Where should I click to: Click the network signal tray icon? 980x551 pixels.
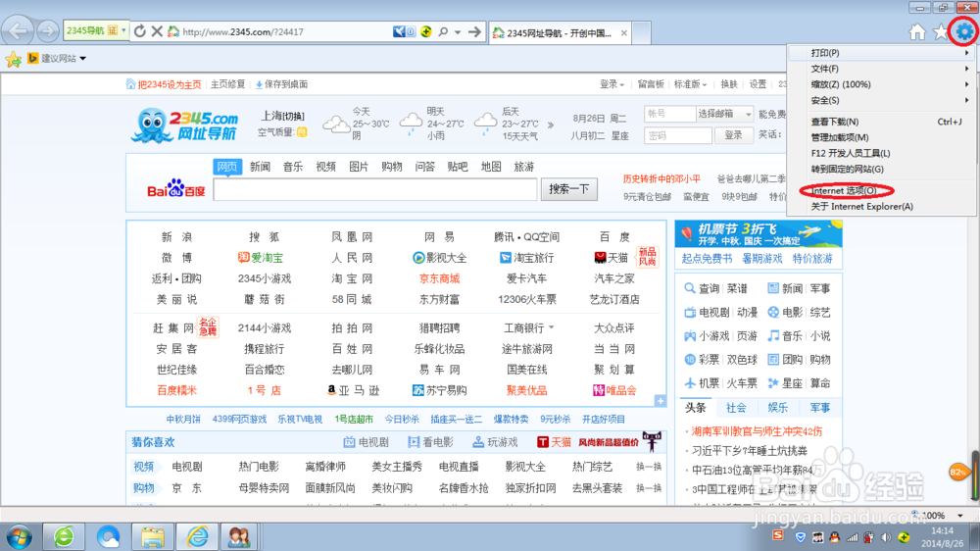(x=852, y=537)
